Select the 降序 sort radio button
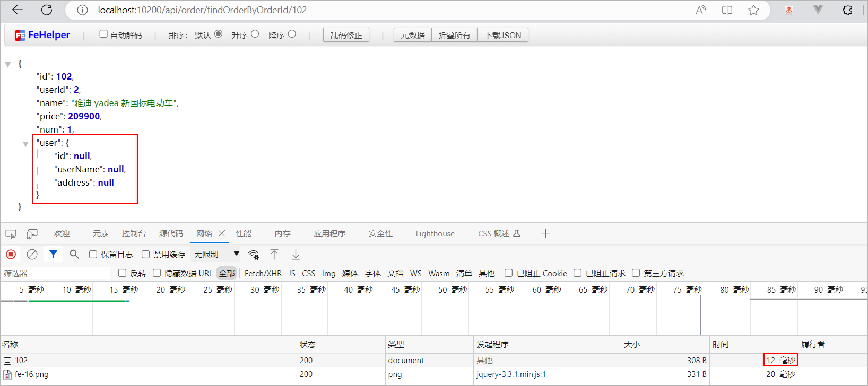The image size is (868, 386). point(292,34)
